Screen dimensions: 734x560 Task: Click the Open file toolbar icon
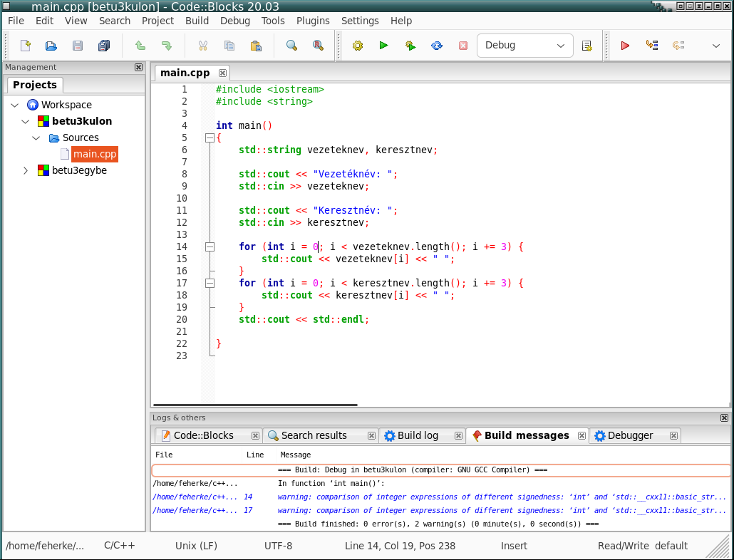[51, 46]
